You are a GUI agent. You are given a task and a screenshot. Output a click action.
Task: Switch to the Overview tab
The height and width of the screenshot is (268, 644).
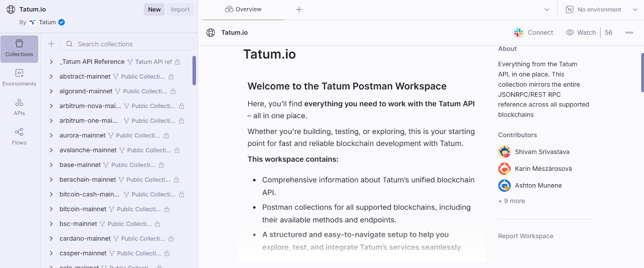tap(243, 10)
